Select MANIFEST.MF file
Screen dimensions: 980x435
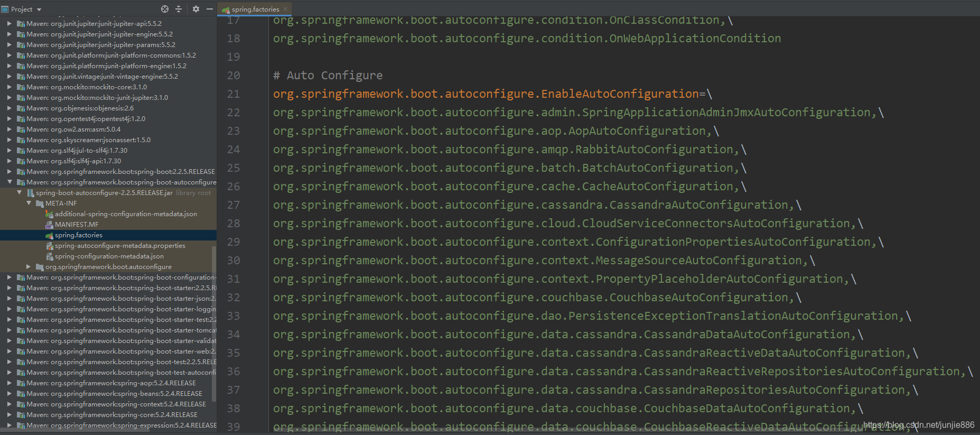77,225
